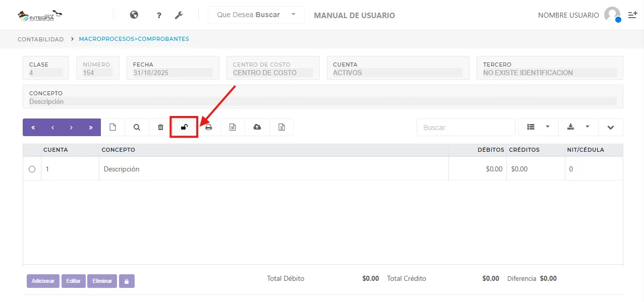This screenshot has width=644, height=302.
Task: Click the new document icon
Action: coord(112,127)
